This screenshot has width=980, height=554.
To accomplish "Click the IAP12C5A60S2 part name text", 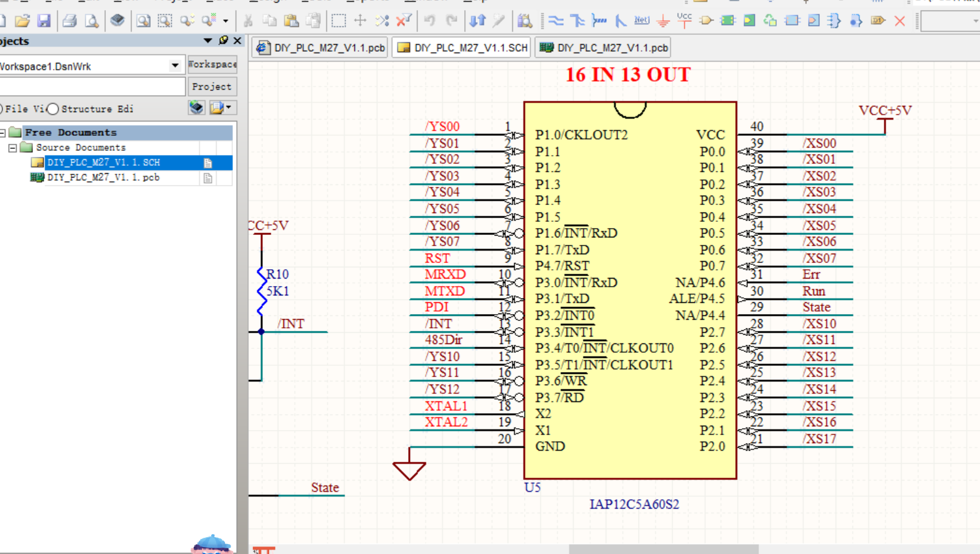I will (x=634, y=504).
